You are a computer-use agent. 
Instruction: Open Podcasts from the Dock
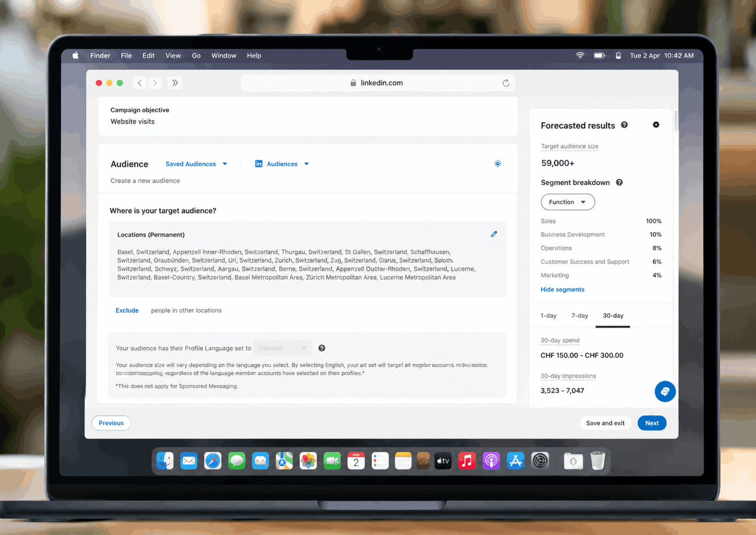coord(491,460)
